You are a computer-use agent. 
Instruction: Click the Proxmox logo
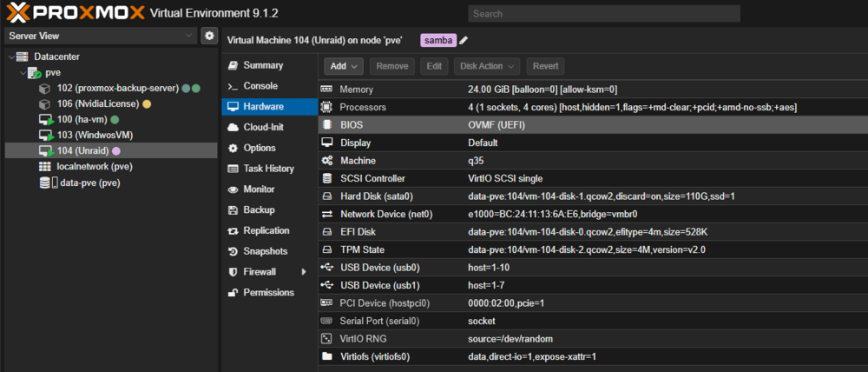click(x=76, y=12)
